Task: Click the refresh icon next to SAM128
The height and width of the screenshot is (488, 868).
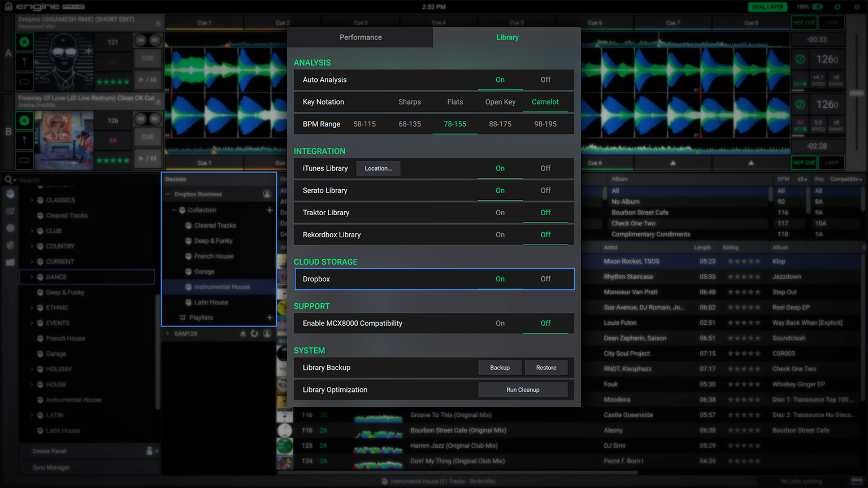Action: point(254,334)
